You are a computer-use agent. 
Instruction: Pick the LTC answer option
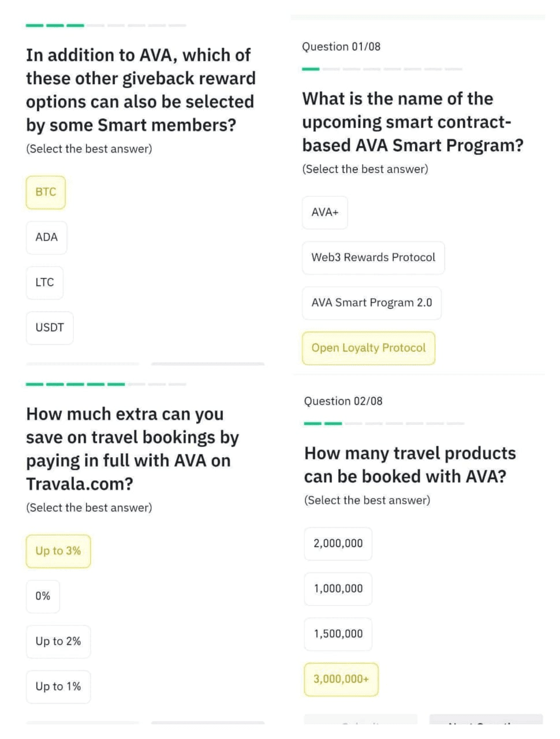pos(44,282)
